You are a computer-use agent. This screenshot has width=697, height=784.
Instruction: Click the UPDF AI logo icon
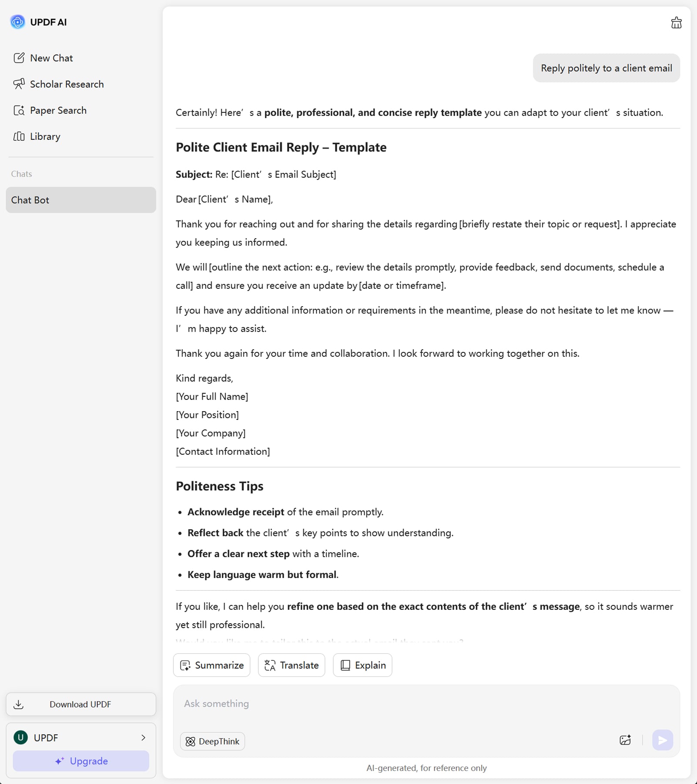[x=17, y=22]
